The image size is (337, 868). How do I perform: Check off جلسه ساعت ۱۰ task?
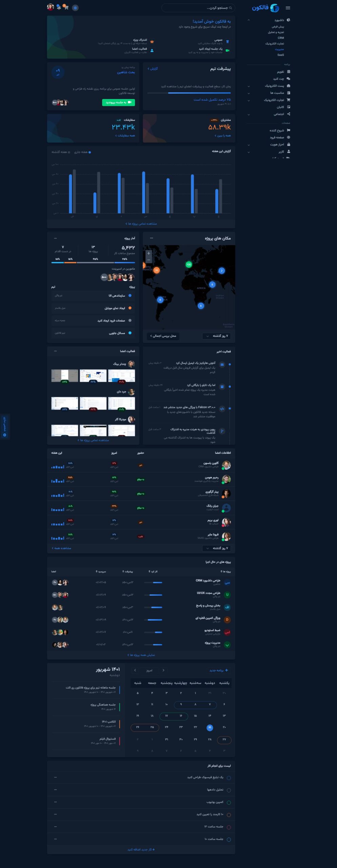229,840
